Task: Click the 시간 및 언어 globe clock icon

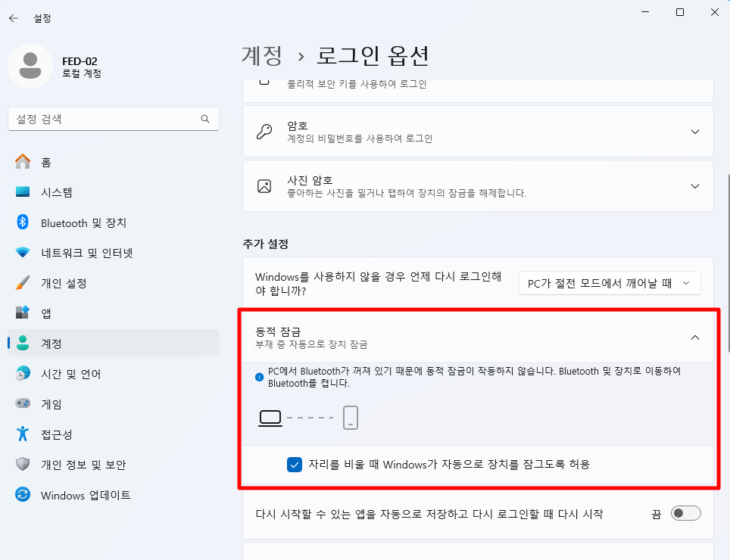Action: (x=23, y=374)
